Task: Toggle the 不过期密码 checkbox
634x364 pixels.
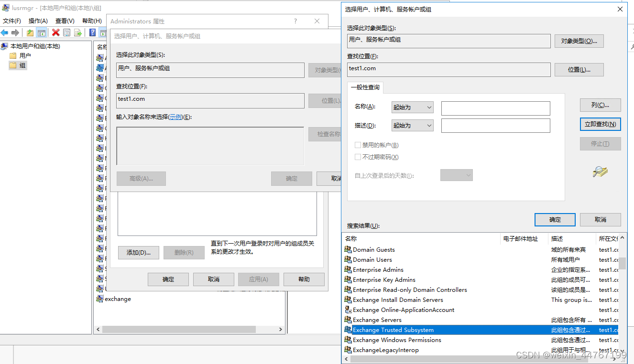Action: (x=358, y=157)
